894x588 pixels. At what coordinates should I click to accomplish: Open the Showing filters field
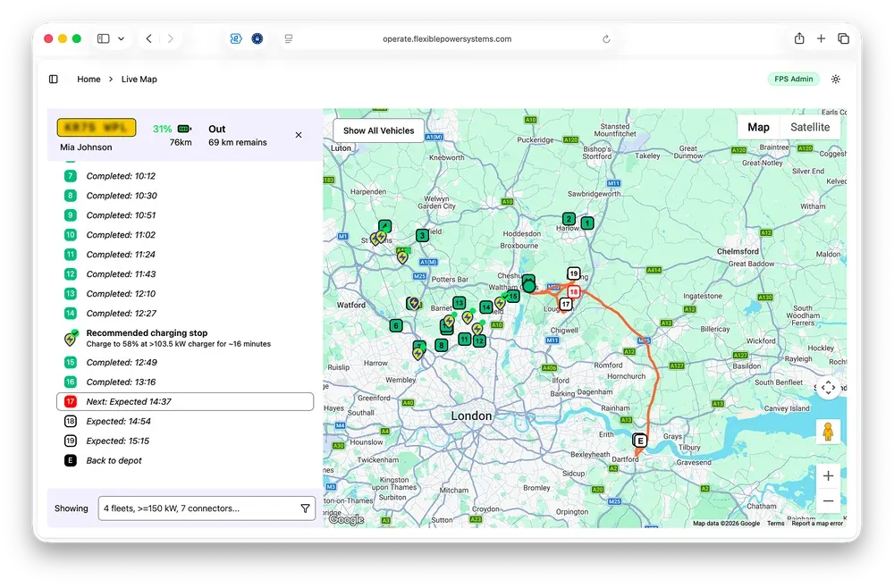pos(207,508)
